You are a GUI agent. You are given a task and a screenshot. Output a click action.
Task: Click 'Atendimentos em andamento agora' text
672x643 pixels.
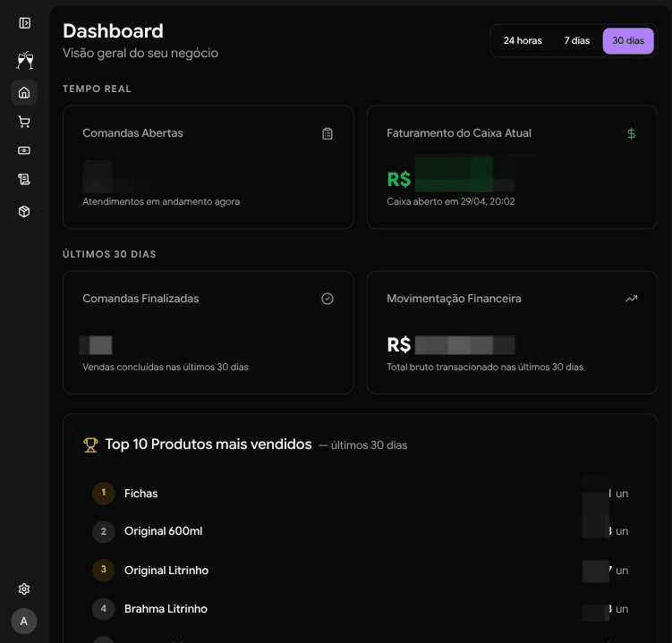[x=161, y=201]
